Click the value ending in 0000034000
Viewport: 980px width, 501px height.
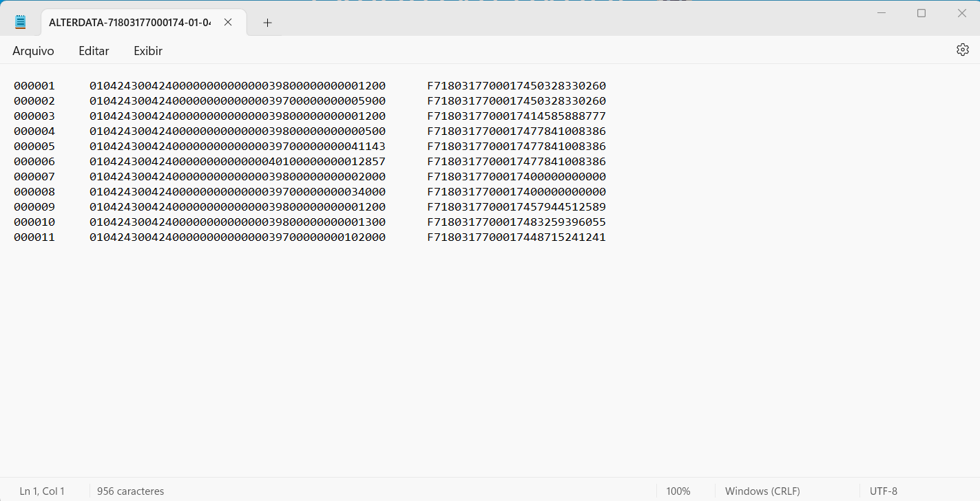(238, 192)
